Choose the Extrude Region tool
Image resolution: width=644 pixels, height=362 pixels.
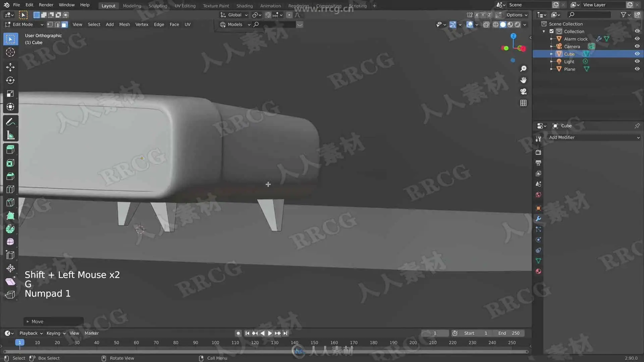pos(10,149)
